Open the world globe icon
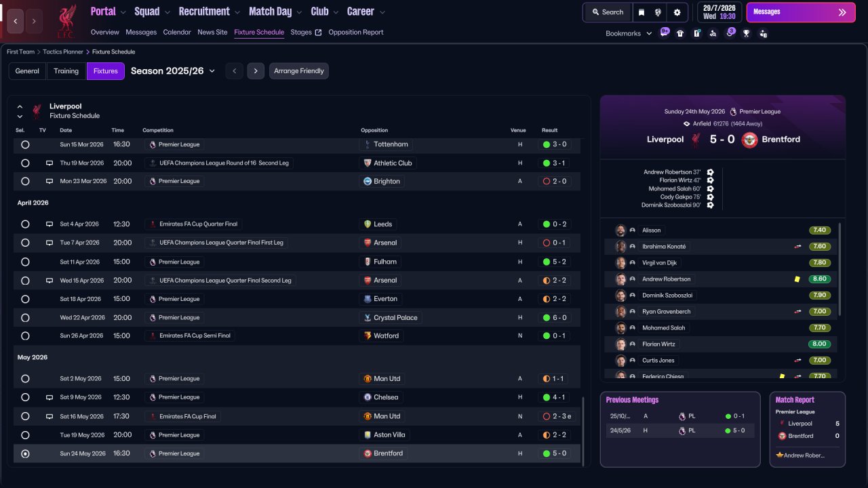868x488 pixels. (658, 12)
